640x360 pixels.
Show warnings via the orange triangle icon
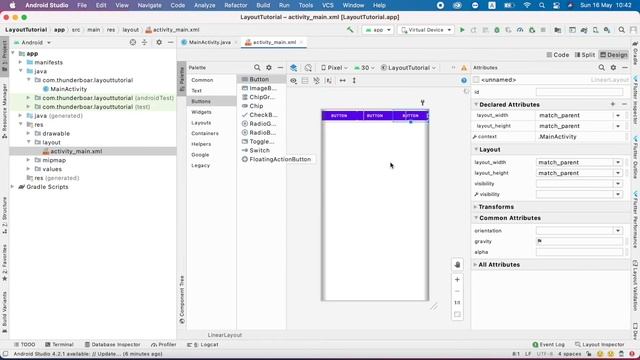(464, 68)
